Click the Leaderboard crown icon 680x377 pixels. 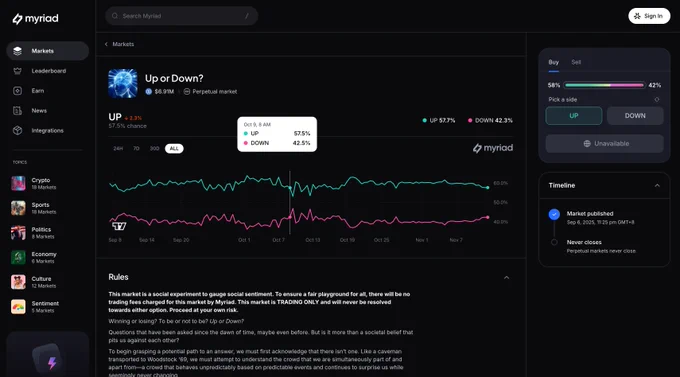pyautogui.click(x=17, y=71)
